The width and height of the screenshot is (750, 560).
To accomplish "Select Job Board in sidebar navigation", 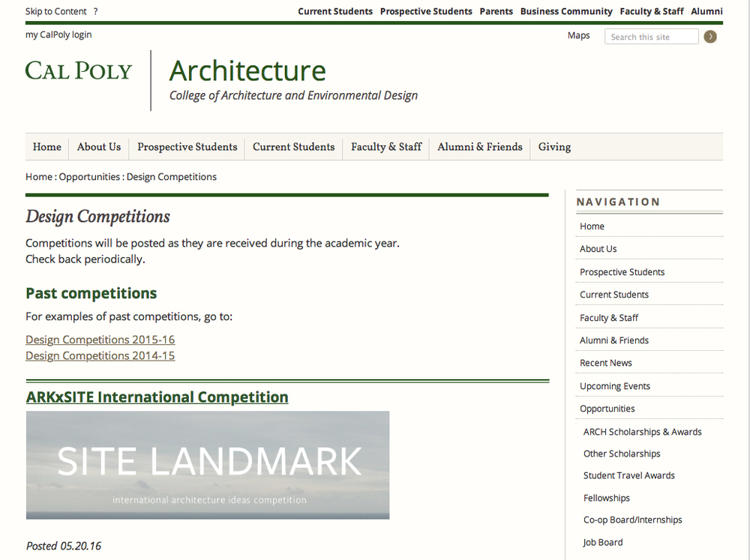I will 603,542.
